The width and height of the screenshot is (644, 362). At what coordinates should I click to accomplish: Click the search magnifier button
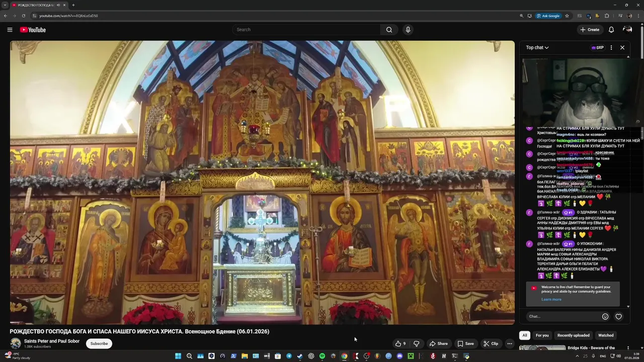click(x=389, y=30)
